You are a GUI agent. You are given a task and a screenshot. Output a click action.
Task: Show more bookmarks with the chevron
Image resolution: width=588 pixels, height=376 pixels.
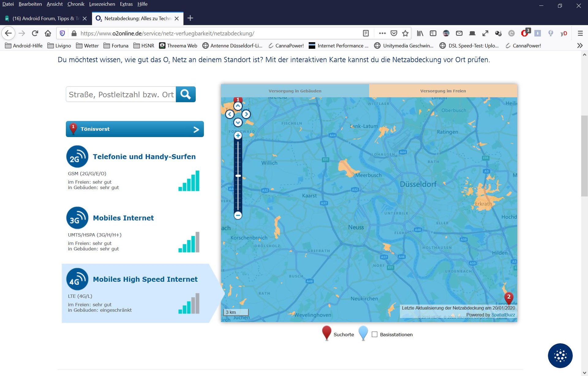coord(580,46)
